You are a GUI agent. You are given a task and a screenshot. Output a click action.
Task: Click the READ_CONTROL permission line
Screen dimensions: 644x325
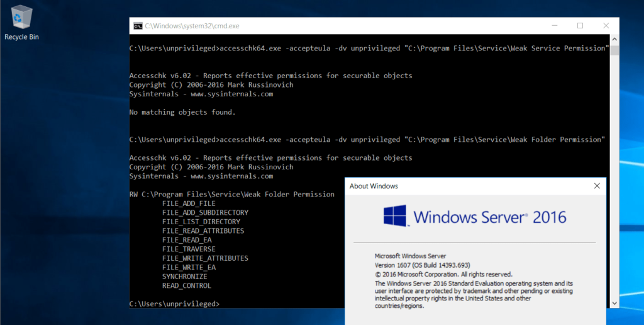click(187, 285)
